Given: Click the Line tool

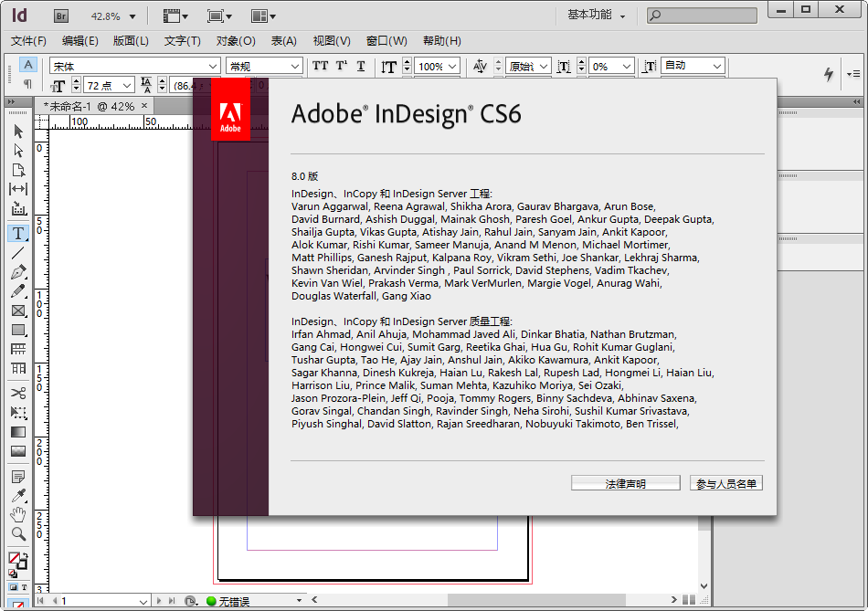Looking at the screenshot, I should (18, 253).
